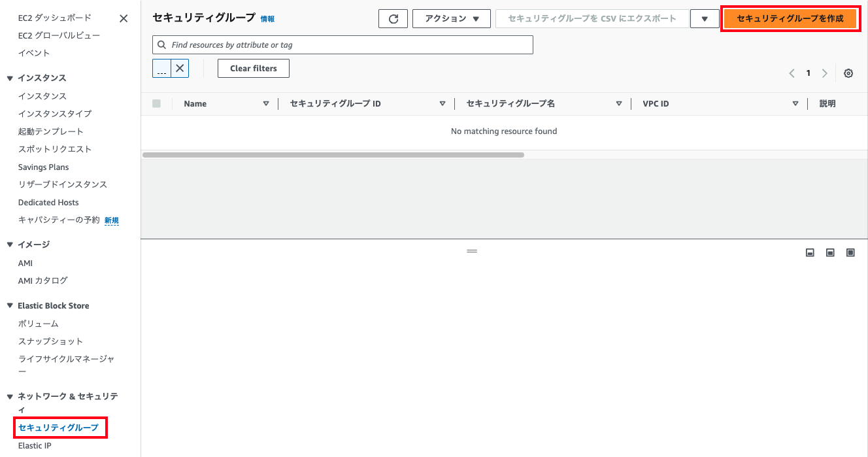868x457 pixels.
Task: Click セキュリティグループを CSV にエクスポート
Action: pos(592,19)
